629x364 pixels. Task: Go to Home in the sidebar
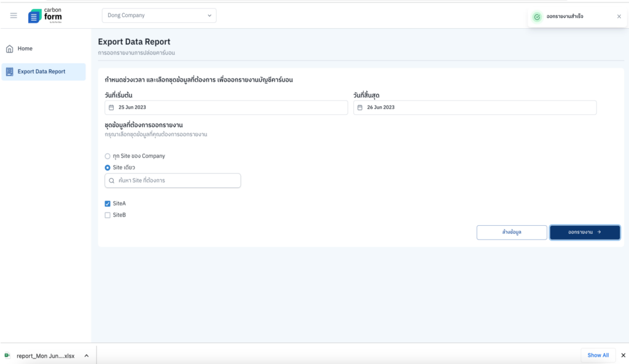25,48
